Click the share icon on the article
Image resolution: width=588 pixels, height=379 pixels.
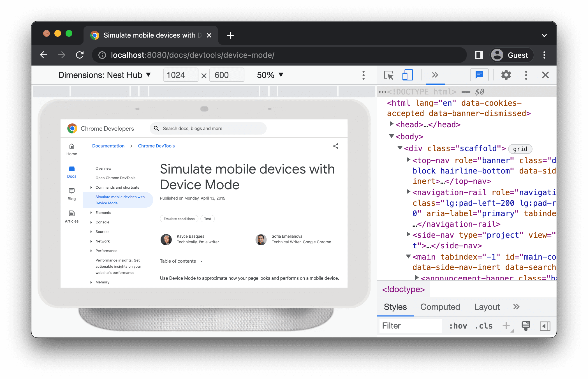coord(335,146)
